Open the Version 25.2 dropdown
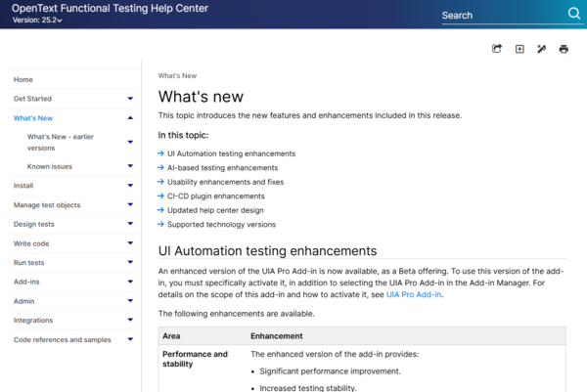Screen dimensions: 587x392 (37, 21)
